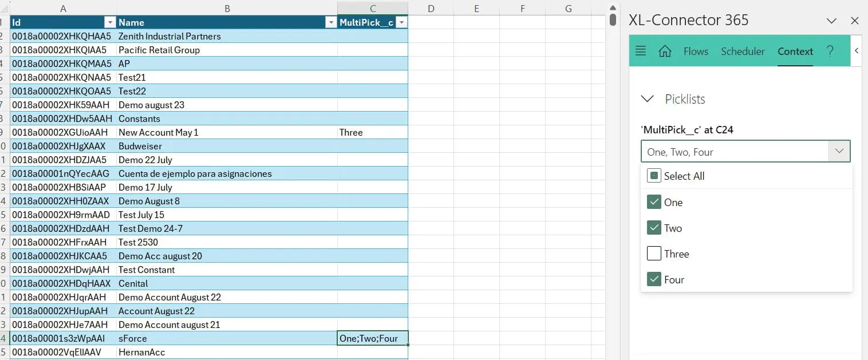Image resolution: width=868 pixels, height=360 pixels.
Task: Open the Id column filter button
Action: 110,22
